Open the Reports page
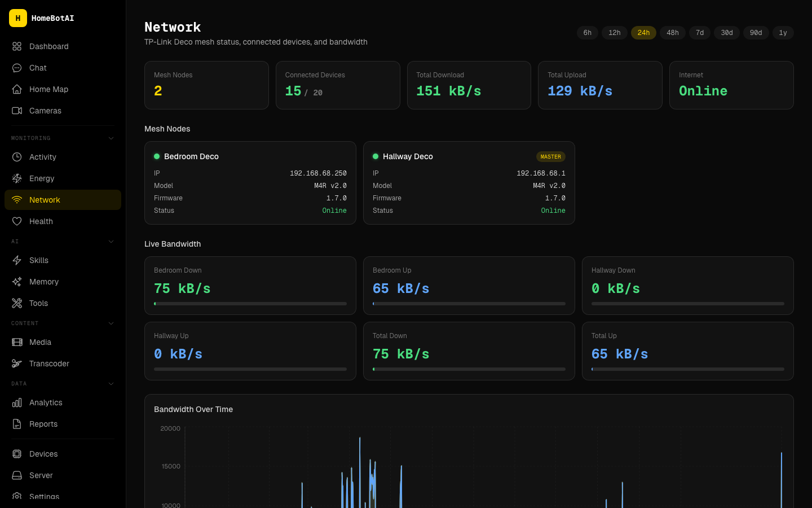The height and width of the screenshot is (508, 812). click(x=43, y=424)
